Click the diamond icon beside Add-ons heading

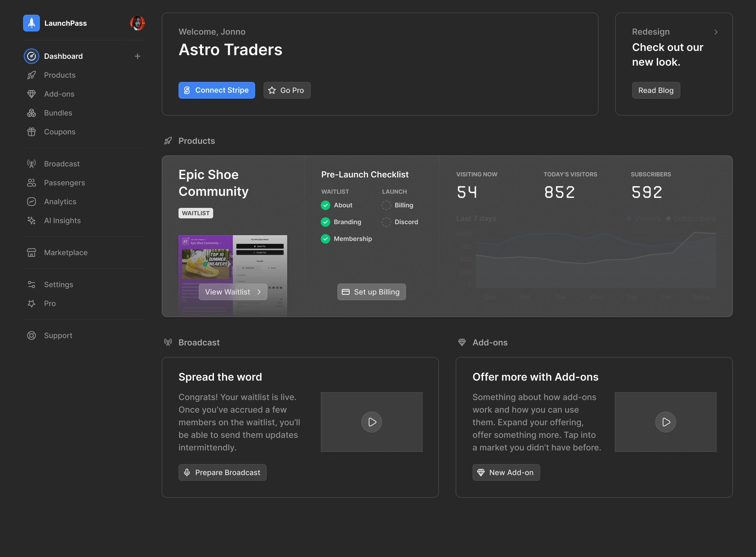pos(462,342)
